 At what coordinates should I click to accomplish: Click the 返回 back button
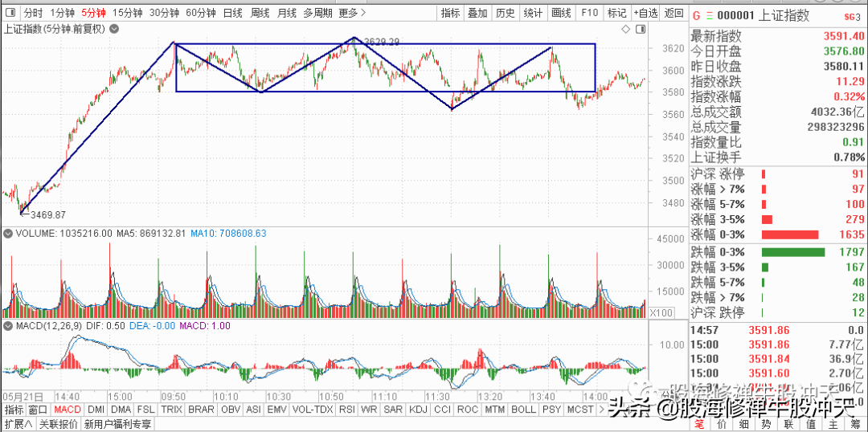pyautogui.click(x=674, y=13)
